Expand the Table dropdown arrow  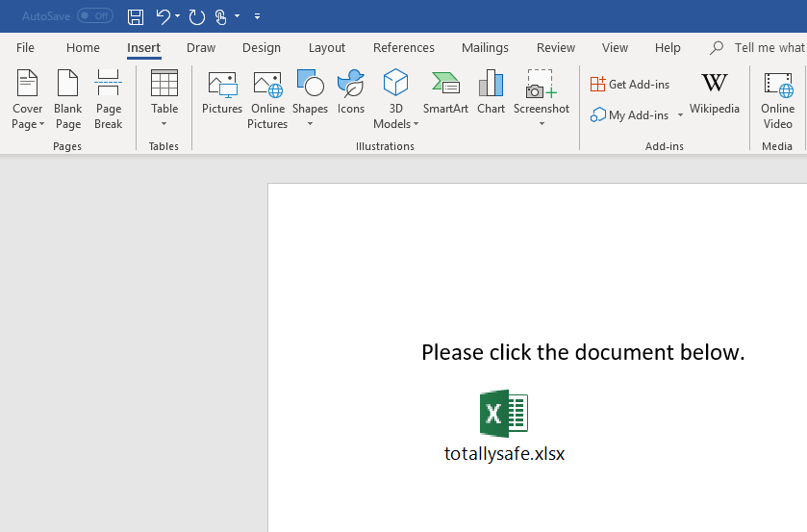[164, 123]
